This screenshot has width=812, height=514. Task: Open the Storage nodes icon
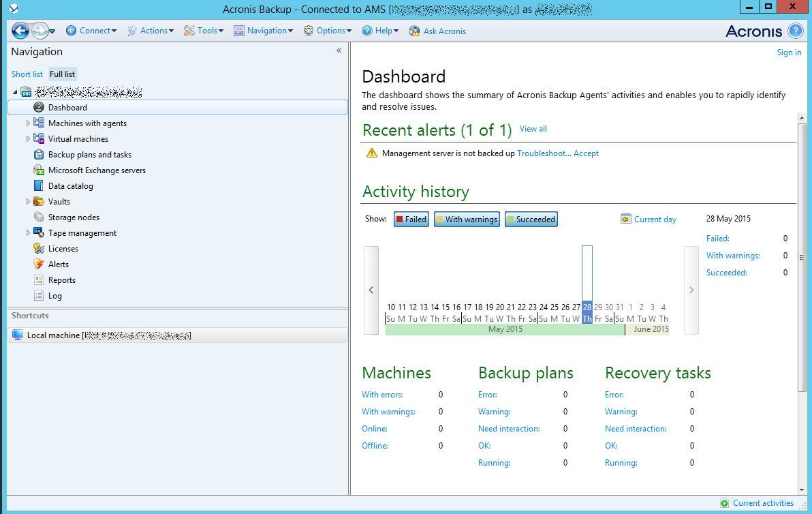39,217
